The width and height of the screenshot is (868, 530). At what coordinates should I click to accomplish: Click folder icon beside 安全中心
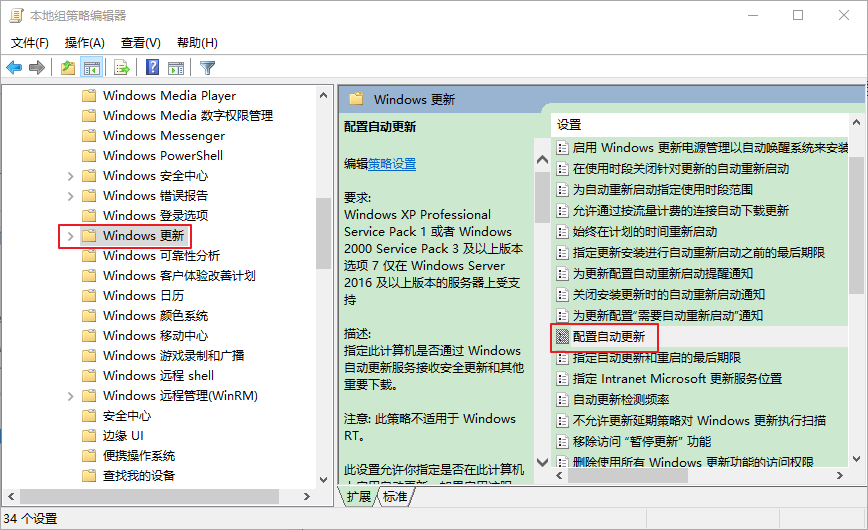pos(89,416)
